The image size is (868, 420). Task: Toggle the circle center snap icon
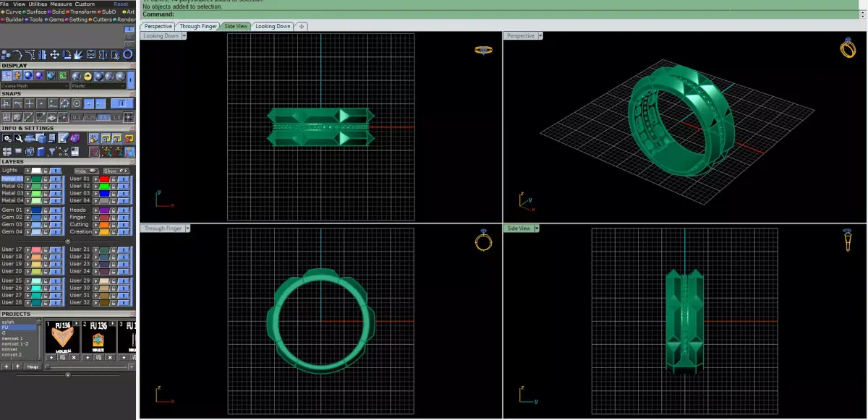pyautogui.click(x=77, y=103)
